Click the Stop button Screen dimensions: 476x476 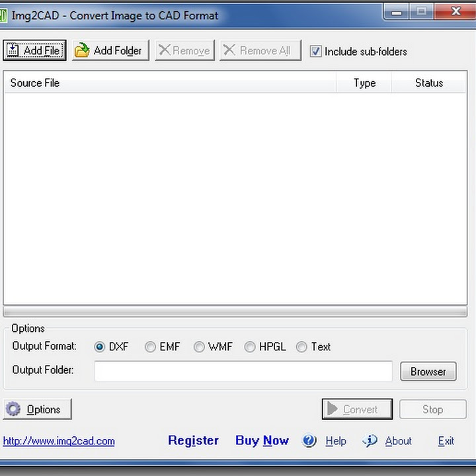click(x=432, y=409)
